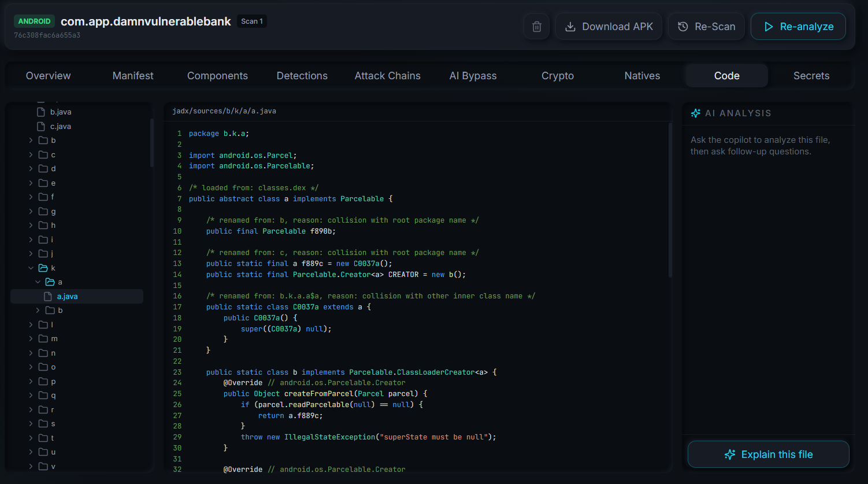This screenshot has width=868, height=484.
Task: Click the Download APK button
Action: click(609, 27)
